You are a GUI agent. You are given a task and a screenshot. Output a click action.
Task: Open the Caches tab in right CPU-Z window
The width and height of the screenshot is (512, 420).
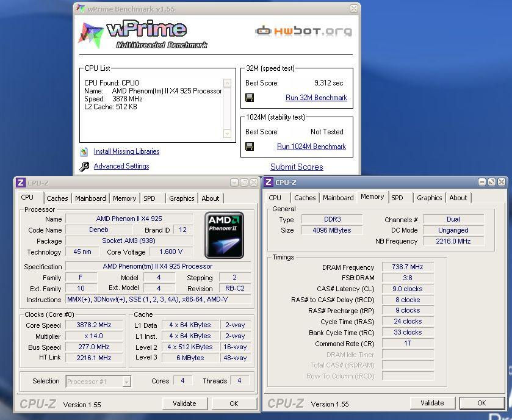305,198
